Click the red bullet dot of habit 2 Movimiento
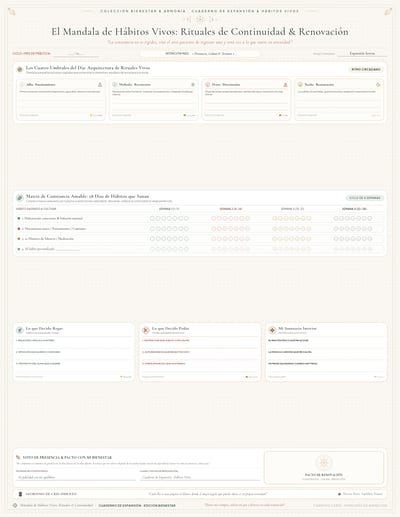Screen dimensions: 400x517 pos(19,229)
